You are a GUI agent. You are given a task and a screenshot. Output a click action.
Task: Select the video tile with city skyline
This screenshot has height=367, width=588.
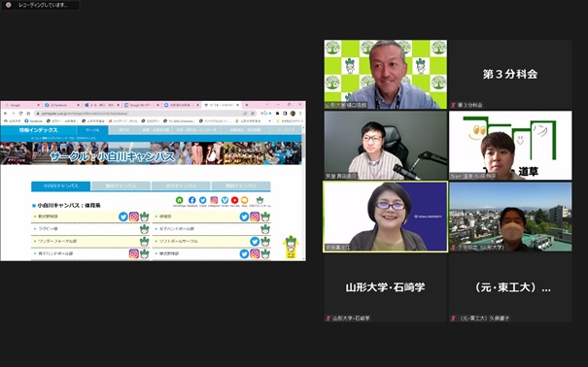point(510,217)
